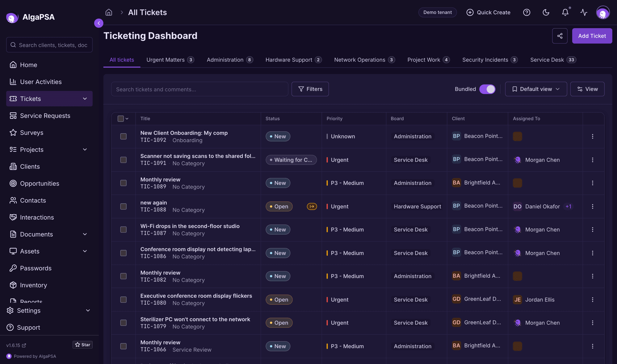Open Interactions in the sidebar

pos(49,217)
